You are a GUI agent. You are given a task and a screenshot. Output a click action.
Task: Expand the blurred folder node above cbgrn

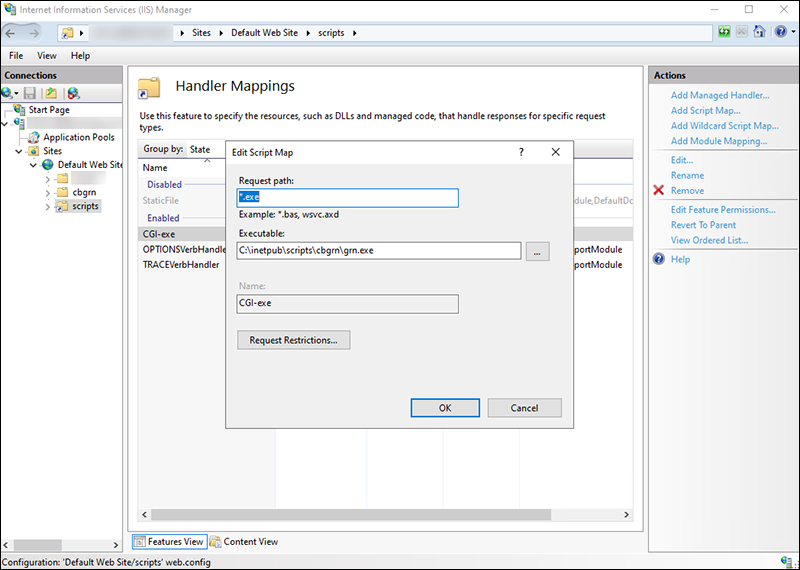click(x=47, y=179)
